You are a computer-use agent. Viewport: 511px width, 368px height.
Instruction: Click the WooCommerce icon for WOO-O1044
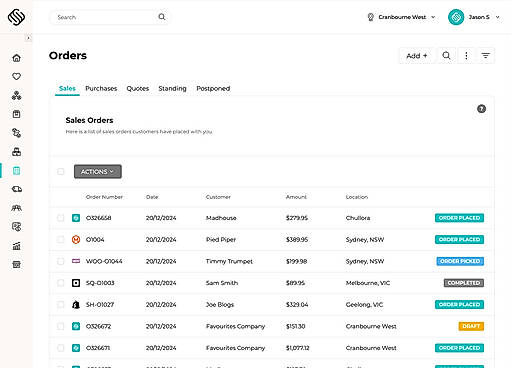(76, 261)
